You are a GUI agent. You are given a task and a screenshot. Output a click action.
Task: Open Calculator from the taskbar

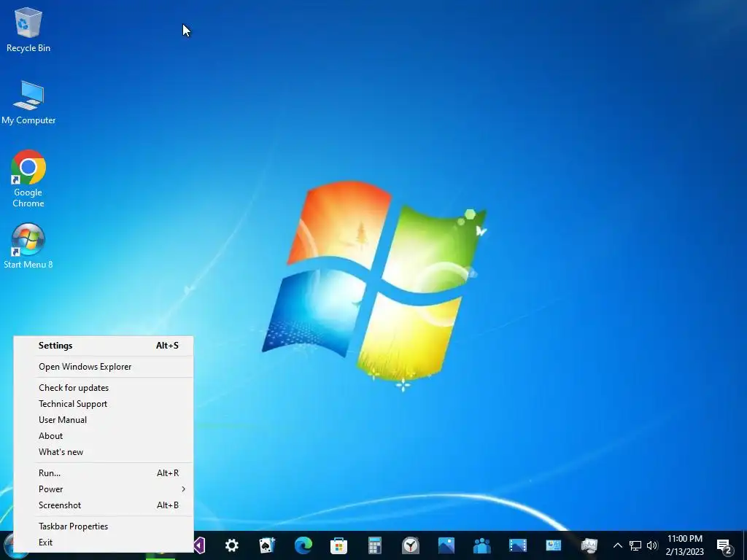click(x=374, y=545)
